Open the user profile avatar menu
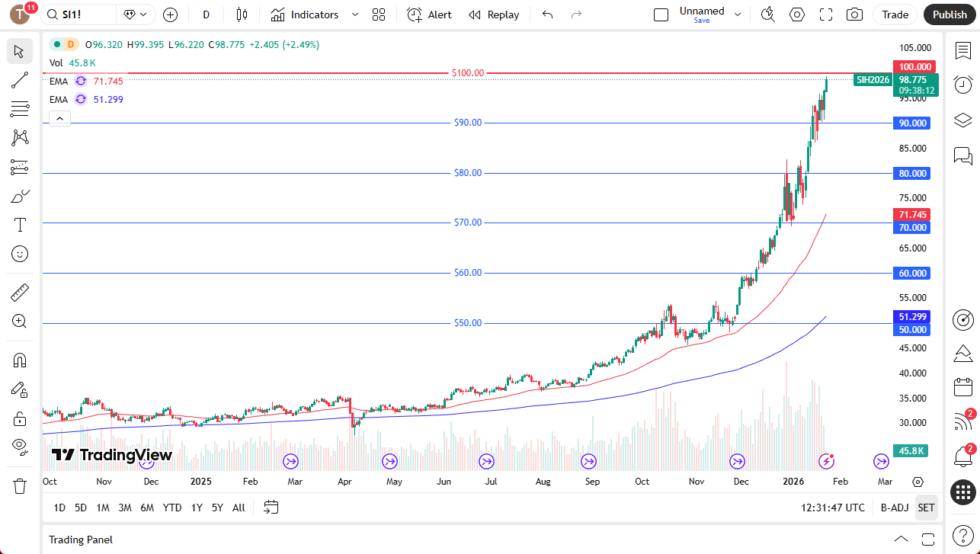Image resolution: width=980 pixels, height=554 pixels. (x=20, y=14)
